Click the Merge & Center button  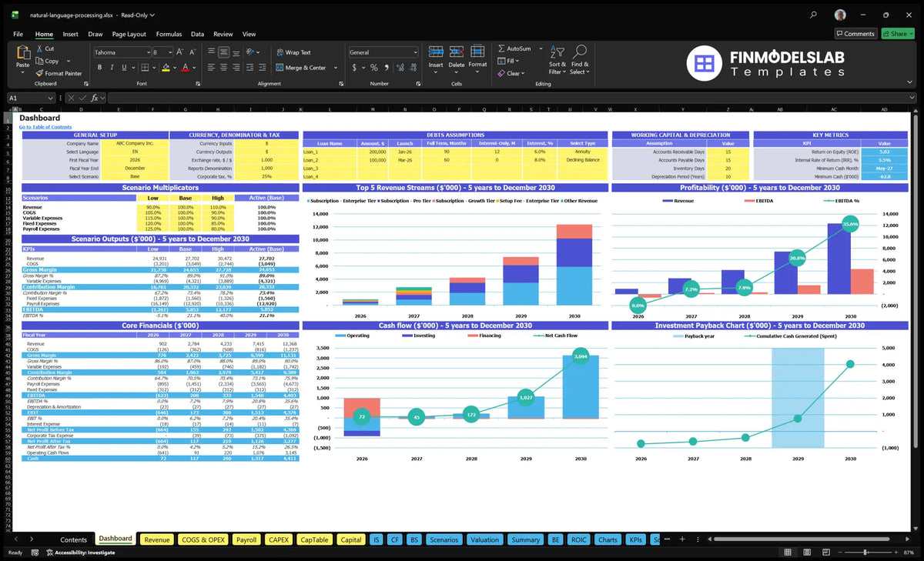[x=301, y=68]
